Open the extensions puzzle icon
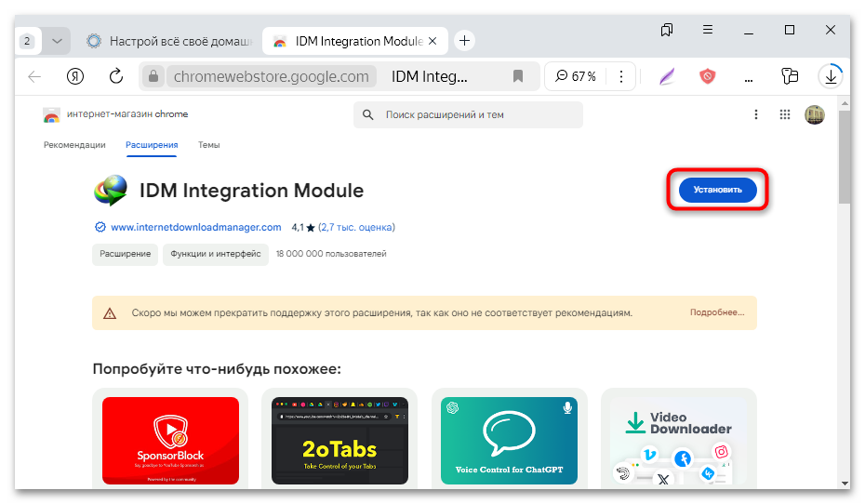 pos(790,76)
